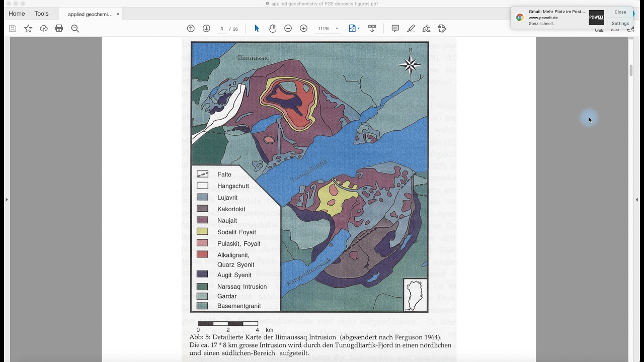Viewport: 644px width, 362px height.
Task: Click the Narssaq Intrusion legend label
Action: [242, 287]
